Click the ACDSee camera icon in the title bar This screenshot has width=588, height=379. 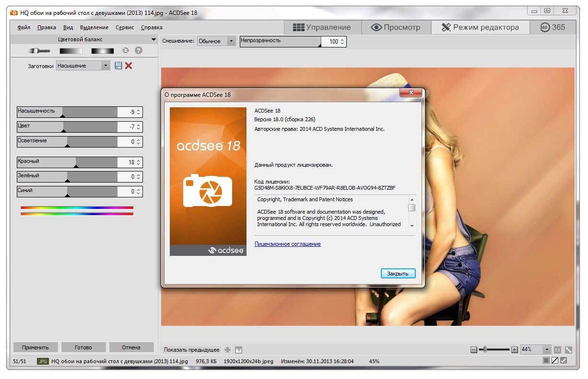pos(14,12)
